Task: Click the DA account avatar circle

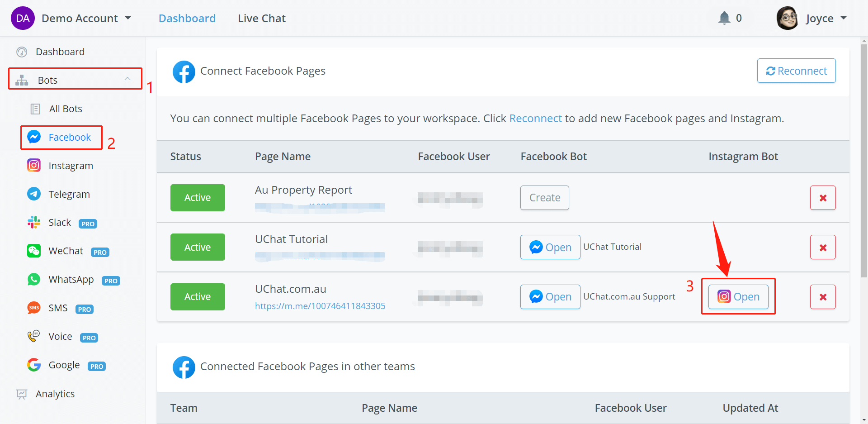Action: pyautogui.click(x=23, y=18)
